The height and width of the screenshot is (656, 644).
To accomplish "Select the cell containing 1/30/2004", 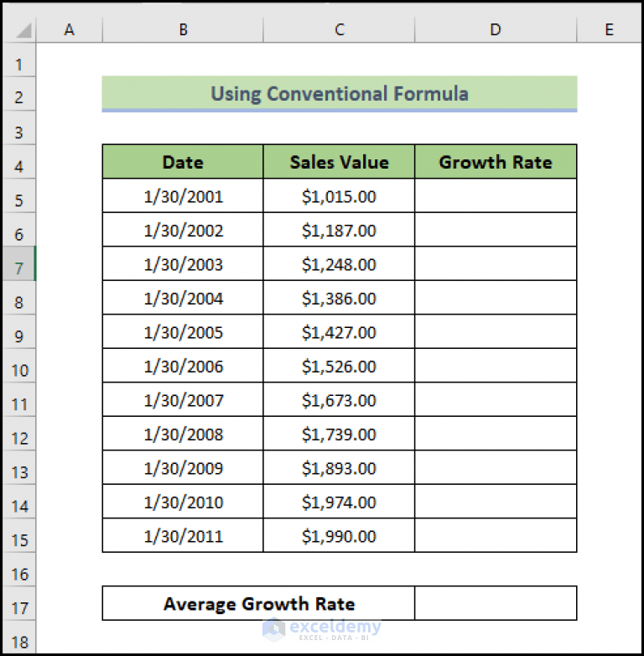I will 183,298.
